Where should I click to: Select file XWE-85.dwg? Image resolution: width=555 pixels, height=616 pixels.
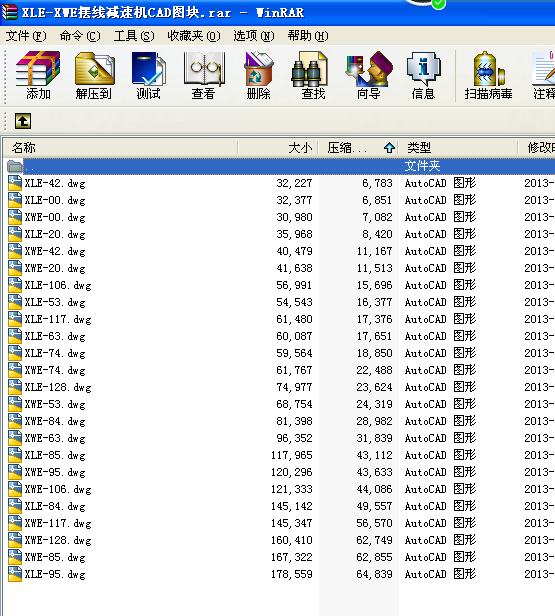[x=55, y=557]
